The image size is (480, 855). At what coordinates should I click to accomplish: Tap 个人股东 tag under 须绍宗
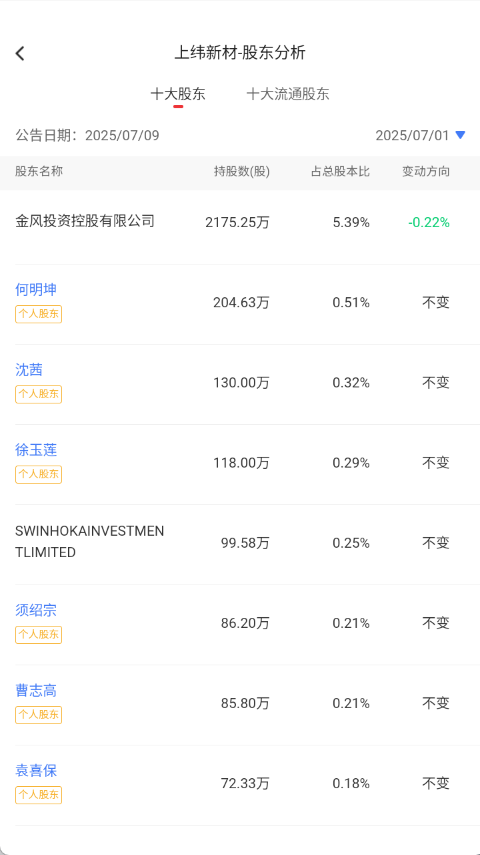click(38, 635)
